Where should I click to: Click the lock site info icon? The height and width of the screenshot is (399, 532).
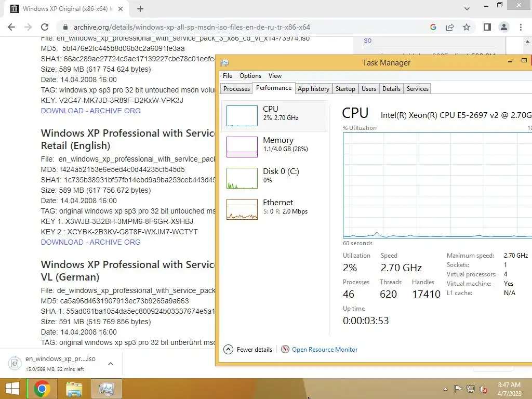coord(65,27)
